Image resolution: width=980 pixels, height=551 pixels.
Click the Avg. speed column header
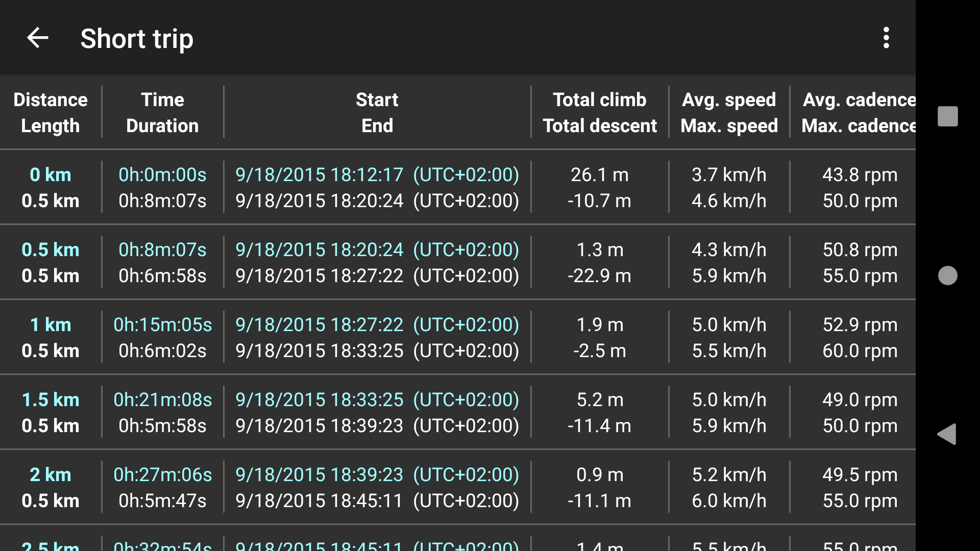(729, 113)
